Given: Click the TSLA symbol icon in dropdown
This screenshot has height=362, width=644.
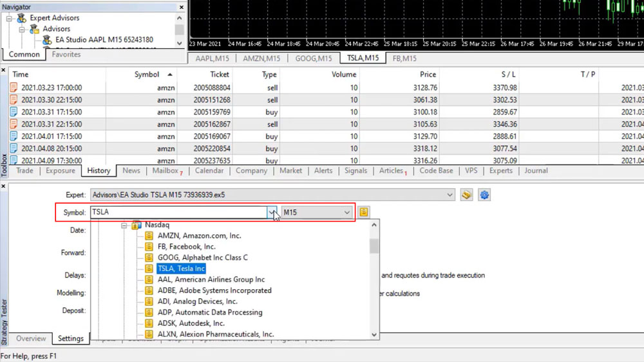Looking at the screenshot, I should [x=149, y=269].
